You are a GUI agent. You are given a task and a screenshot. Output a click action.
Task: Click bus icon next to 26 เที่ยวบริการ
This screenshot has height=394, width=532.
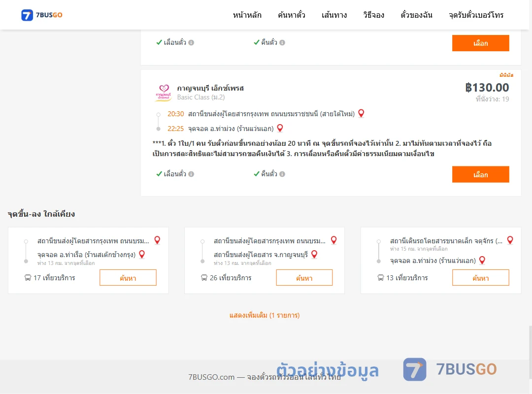[204, 278]
